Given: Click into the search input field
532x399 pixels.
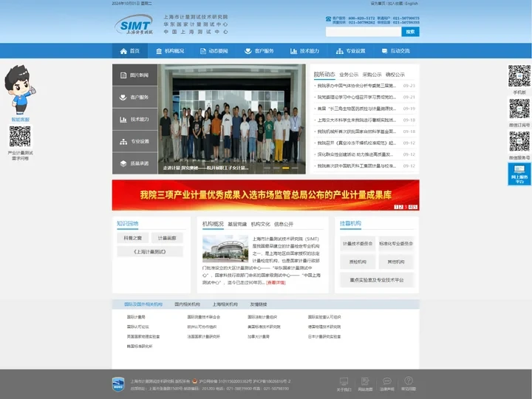Looking at the screenshot, I should [364, 32].
